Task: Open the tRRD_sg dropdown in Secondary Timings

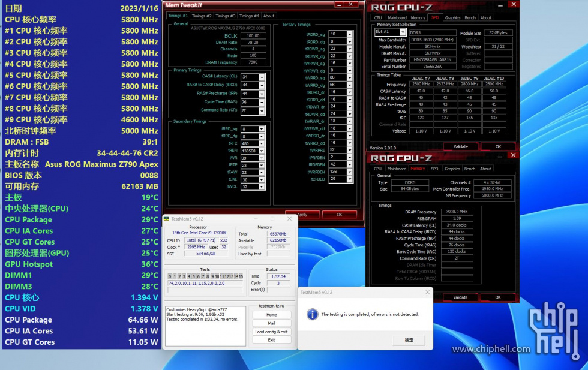Action: coord(262,129)
